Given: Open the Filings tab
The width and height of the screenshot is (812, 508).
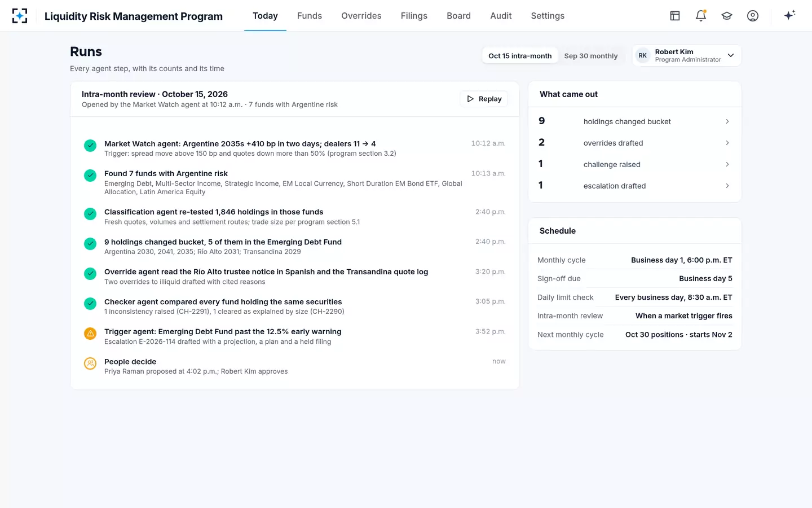Looking at the screenshot, I should (414, 16).
